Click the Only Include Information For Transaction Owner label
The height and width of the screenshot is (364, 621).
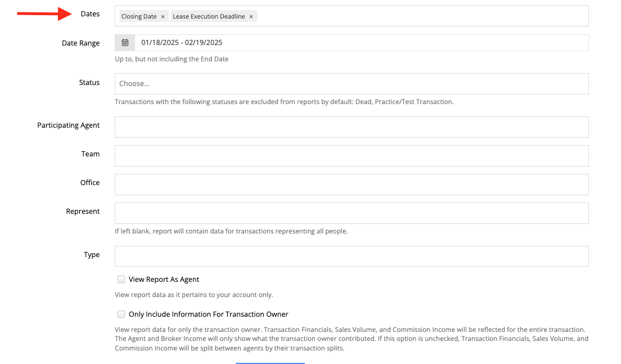pos(208,314)
